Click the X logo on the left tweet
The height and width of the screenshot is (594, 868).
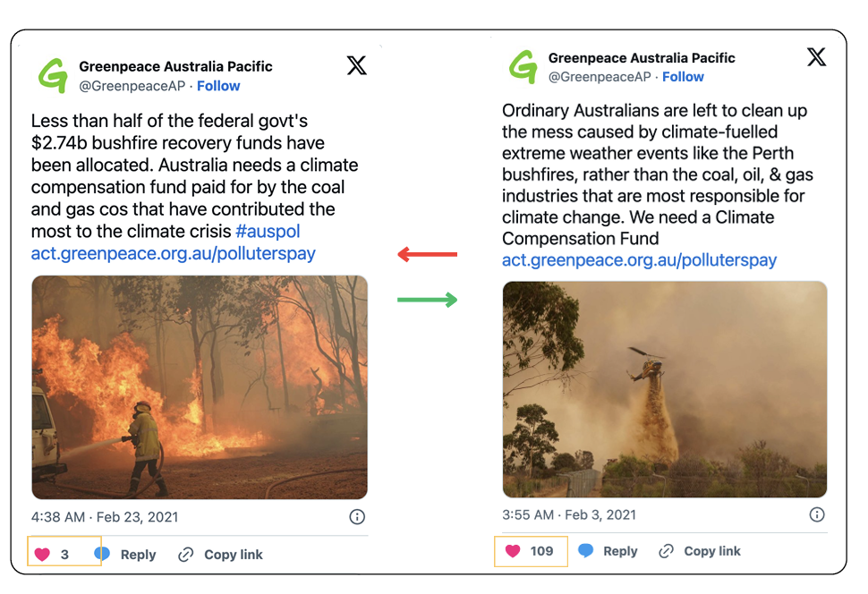(357, 65)
